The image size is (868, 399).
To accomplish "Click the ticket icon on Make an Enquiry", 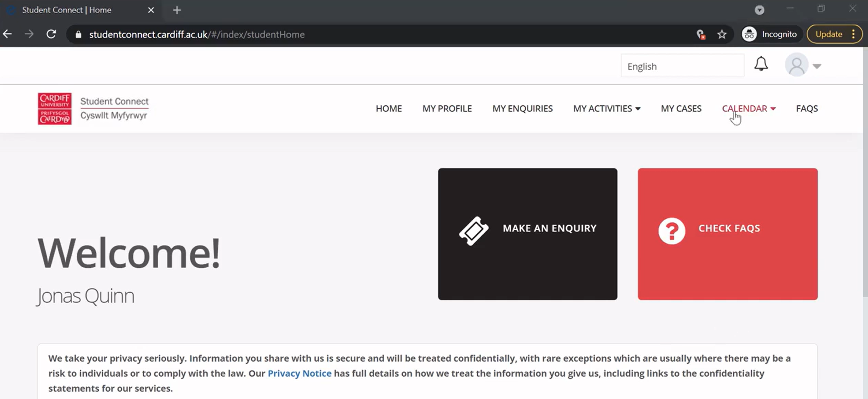I will pos(474,231).
